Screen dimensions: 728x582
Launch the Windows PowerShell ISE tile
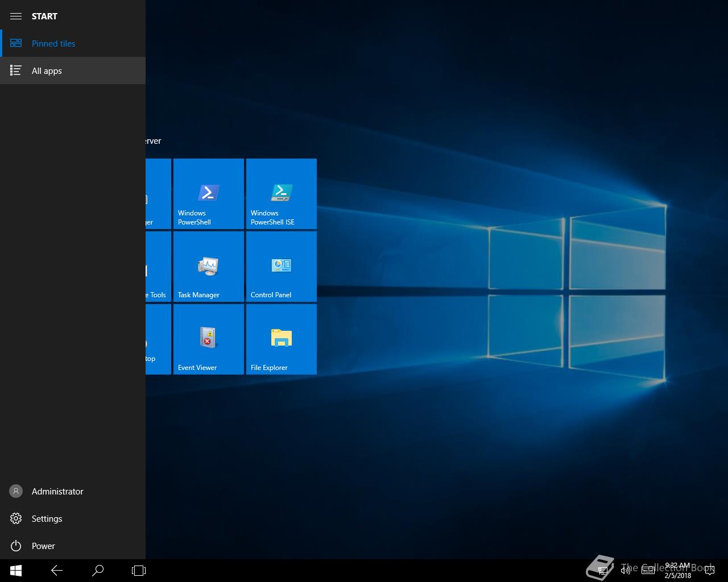[x=282, y=194]
